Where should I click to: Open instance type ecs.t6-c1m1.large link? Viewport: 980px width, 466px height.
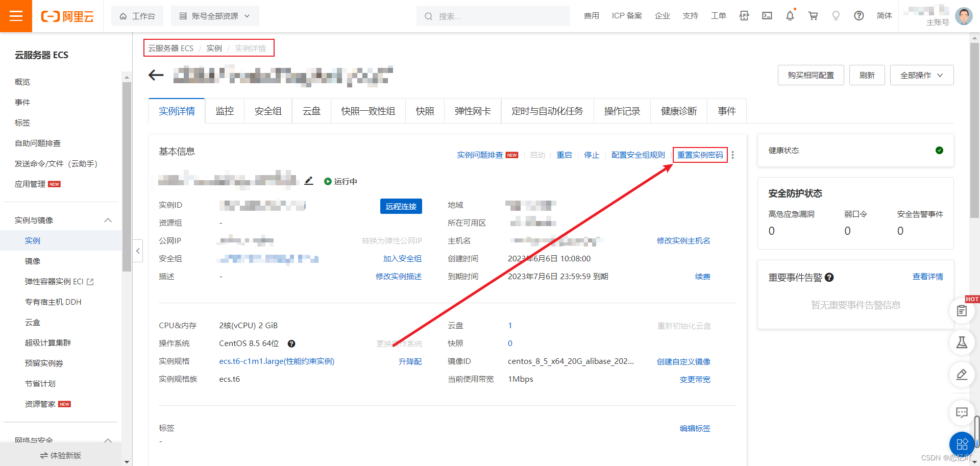[277, 361]
